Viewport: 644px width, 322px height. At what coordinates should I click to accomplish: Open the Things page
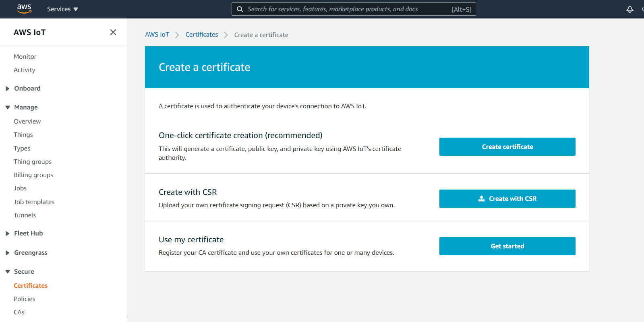click(x=23, y=135)
